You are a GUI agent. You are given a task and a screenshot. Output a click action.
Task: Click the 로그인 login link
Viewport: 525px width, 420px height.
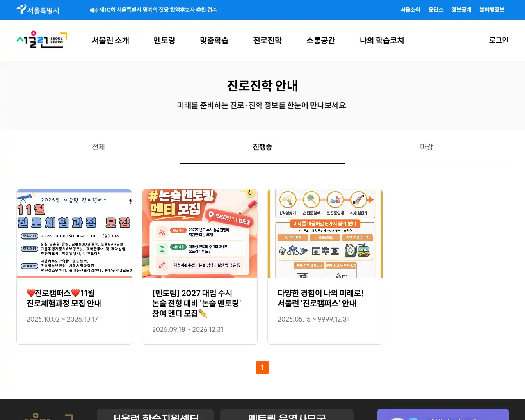[499, 40]
